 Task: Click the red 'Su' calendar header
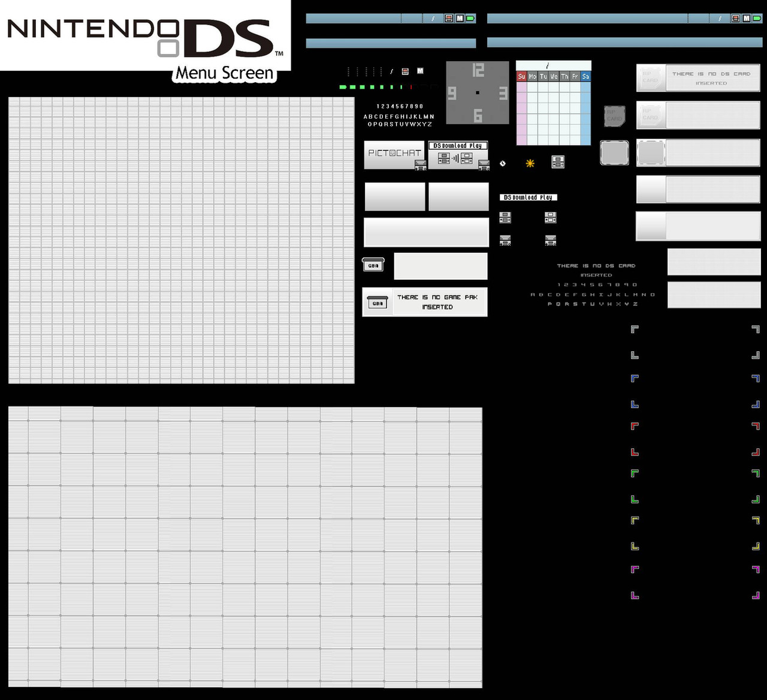pos(521,76)
